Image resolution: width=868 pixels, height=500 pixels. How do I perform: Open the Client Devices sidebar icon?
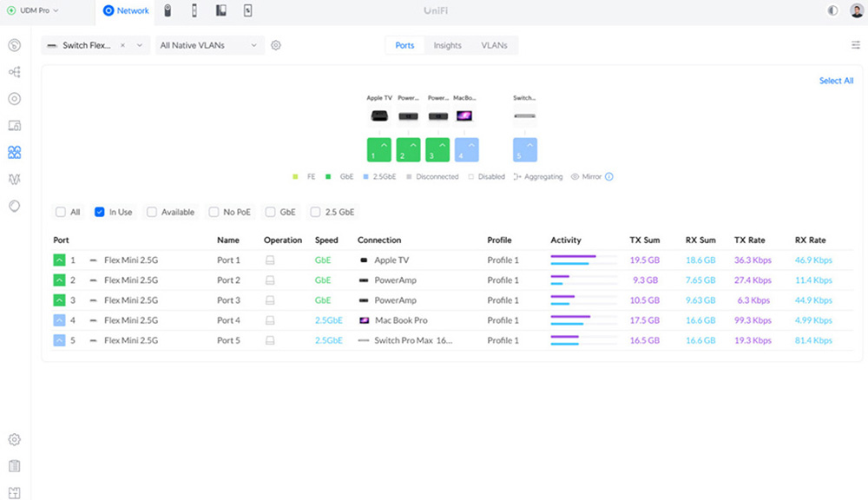(15, 126)
